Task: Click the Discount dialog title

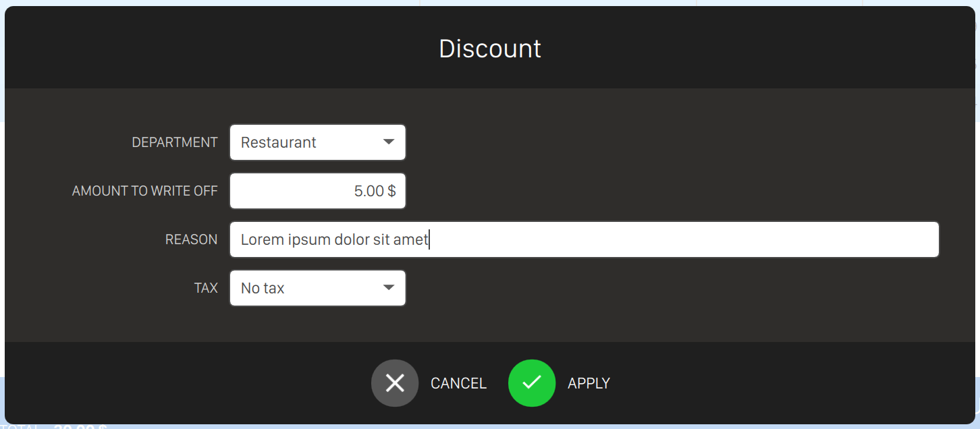Action: pyautogui.click(x=490, y=49)
